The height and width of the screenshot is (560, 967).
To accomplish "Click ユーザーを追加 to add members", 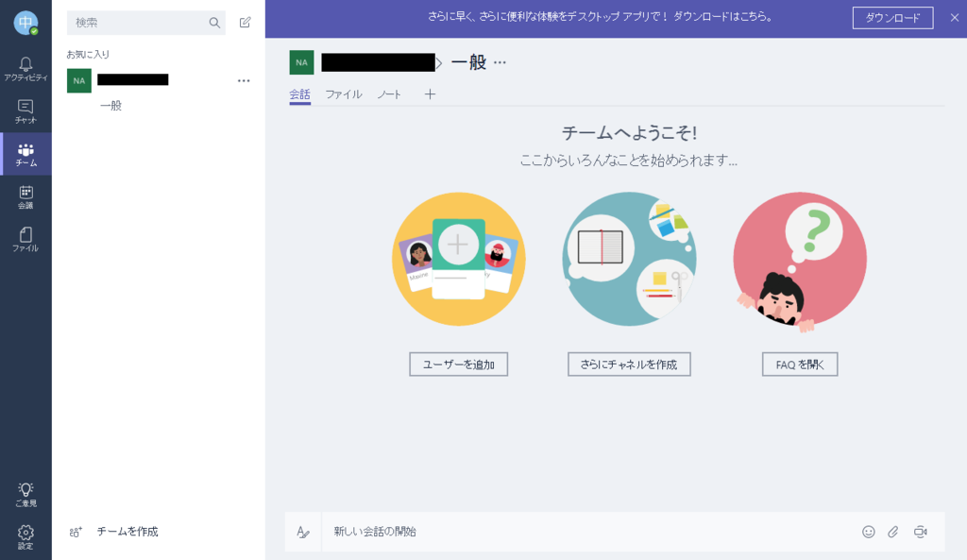I will click(458, 364).
